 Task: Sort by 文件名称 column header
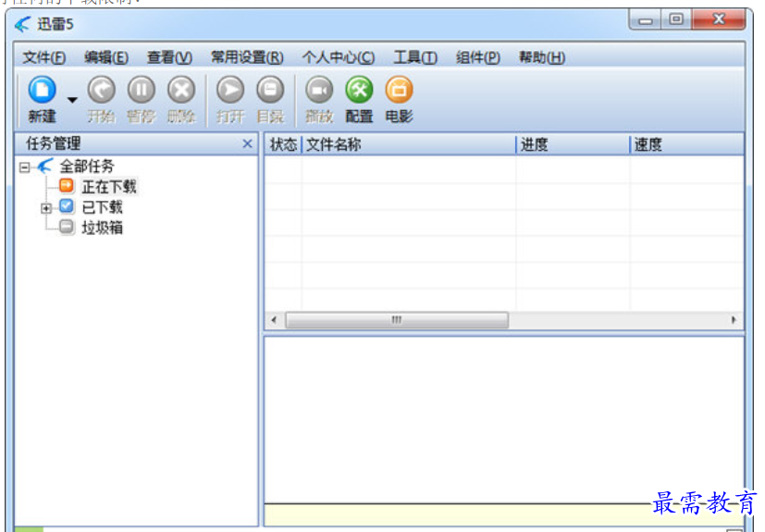(x=409, y=144)
